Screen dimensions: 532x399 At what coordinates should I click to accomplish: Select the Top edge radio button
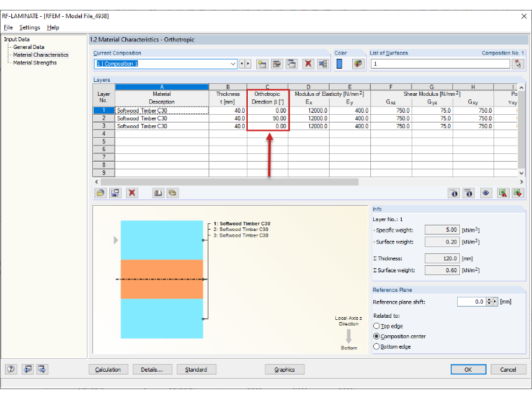377,326
